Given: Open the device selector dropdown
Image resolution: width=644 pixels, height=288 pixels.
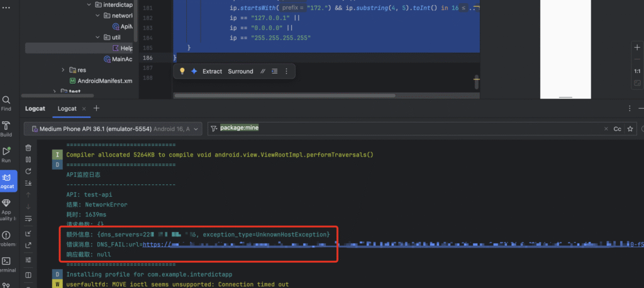Looking at the screenshot, I should pos(113,128).
